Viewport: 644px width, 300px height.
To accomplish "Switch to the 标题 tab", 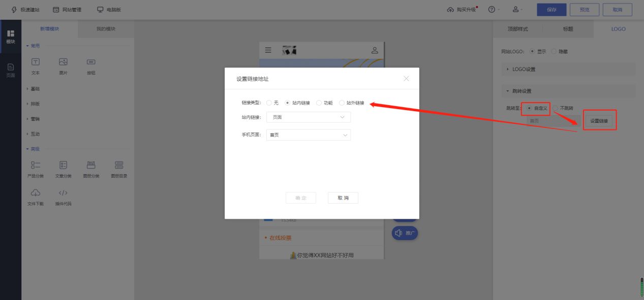I will tap(568, 29).
